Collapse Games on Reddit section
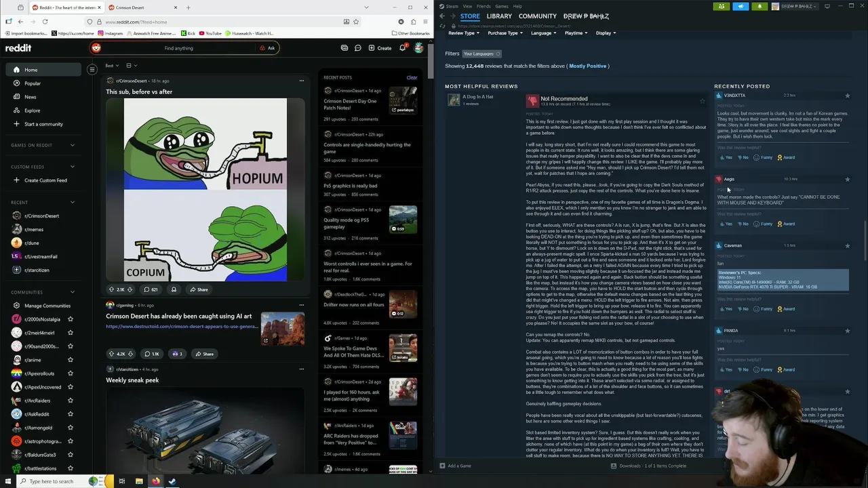This screenshot has width=868, height=488. click(73, 145)
